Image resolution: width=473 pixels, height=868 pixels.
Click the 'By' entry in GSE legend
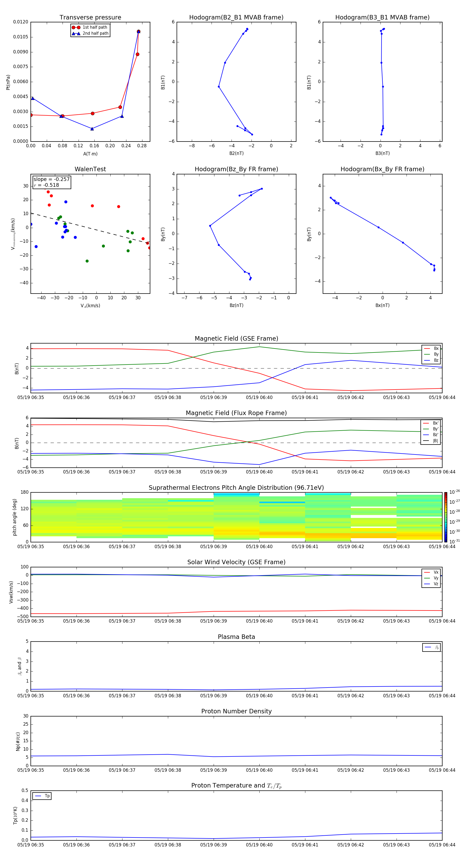(431, 355)
